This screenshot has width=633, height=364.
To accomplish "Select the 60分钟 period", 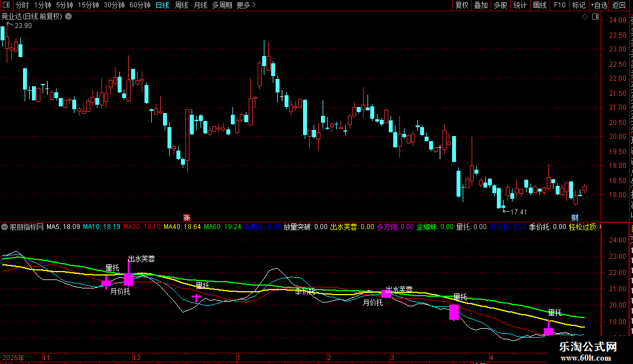I will click(x=139, y=5).
